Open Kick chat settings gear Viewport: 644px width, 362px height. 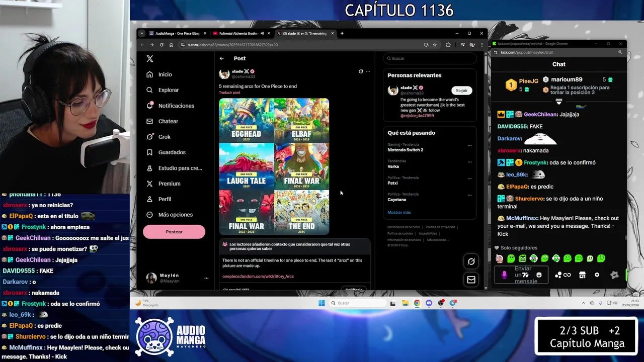coord(597,275)
